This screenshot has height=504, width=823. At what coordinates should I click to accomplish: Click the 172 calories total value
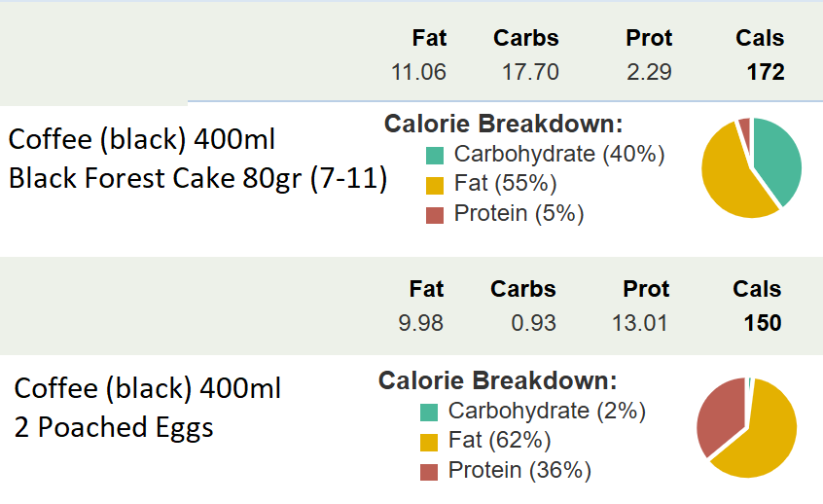tap(766, 72)
